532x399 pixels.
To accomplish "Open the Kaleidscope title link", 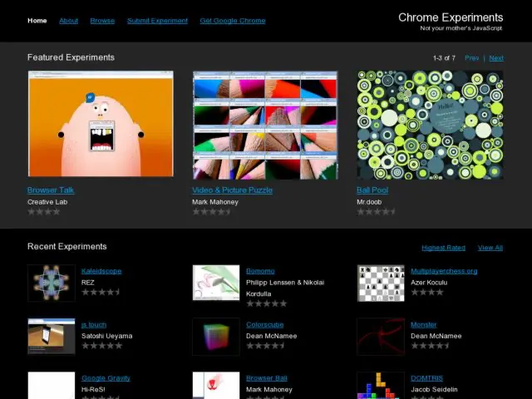I will point(101,271).
